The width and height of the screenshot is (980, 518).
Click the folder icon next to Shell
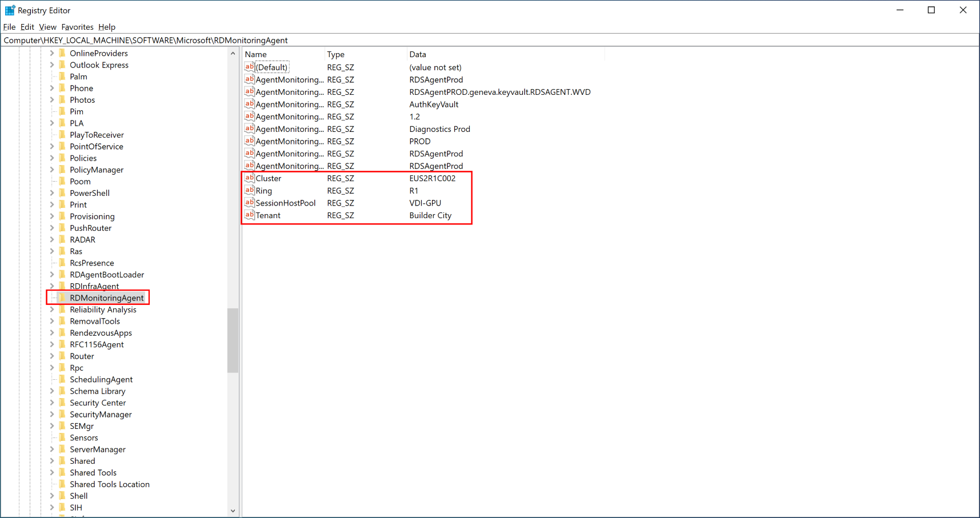pos(62,496)
